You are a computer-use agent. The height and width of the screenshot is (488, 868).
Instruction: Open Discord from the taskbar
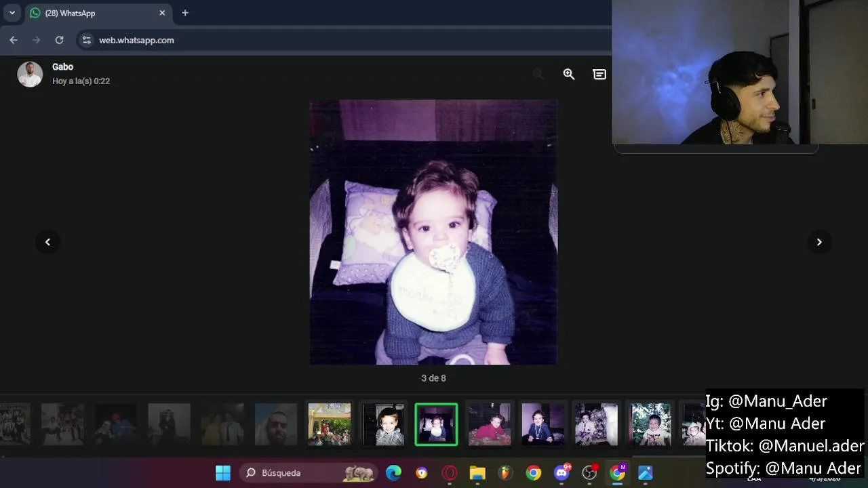(561, 473)
